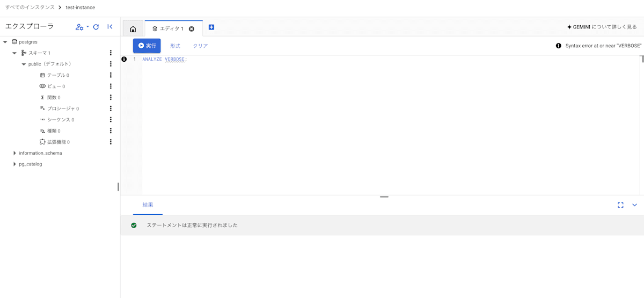Open more options for プロシージャ 0

pyautogui.click(x=111, y=108)
